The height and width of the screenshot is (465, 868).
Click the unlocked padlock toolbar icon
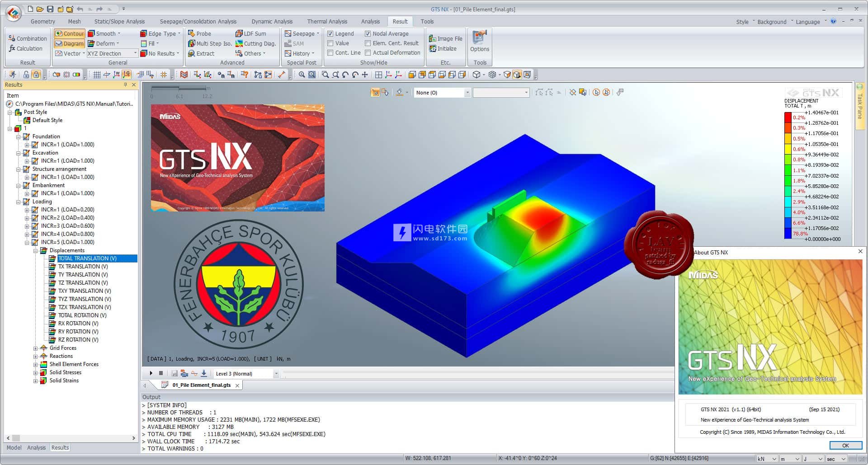pyautogui.click(x=26, y=75)
